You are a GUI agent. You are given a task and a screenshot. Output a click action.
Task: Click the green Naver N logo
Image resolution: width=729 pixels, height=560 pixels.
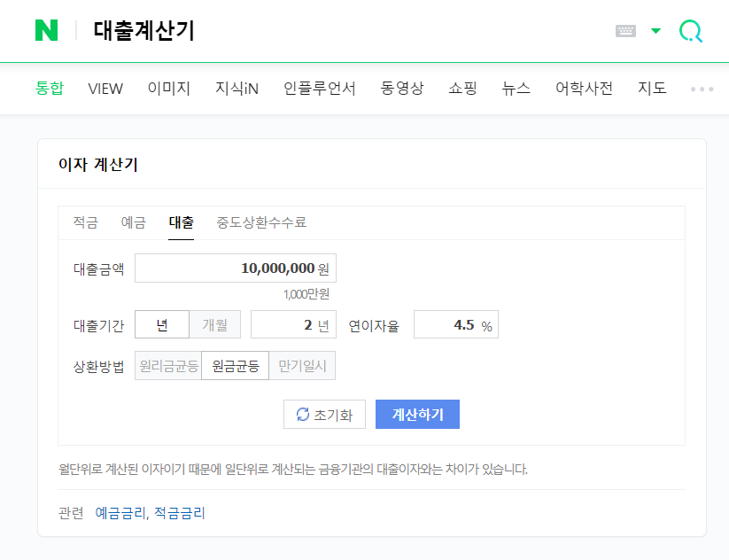(46, 30)
